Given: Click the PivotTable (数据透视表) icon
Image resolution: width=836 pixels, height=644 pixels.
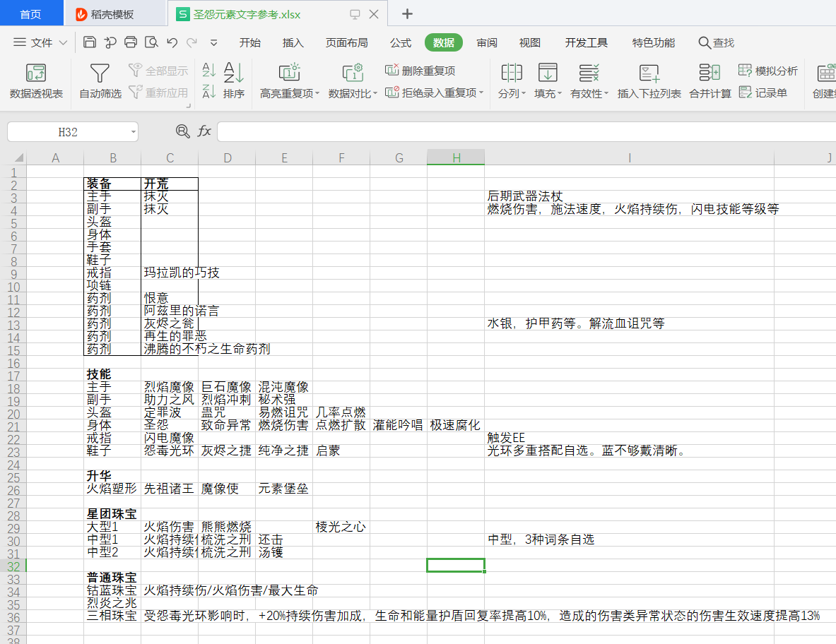Looking at the screenshot, I should [36, 73].
